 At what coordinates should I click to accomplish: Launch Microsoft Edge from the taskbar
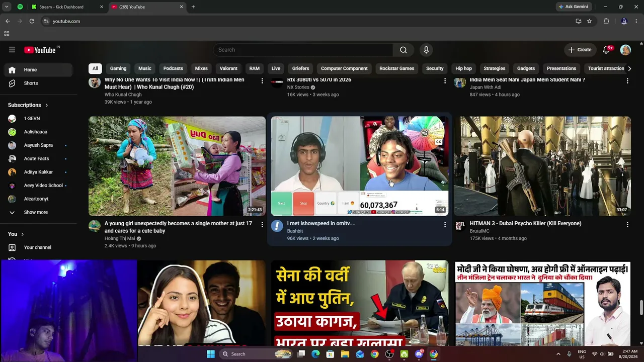(x=315, y=354)
